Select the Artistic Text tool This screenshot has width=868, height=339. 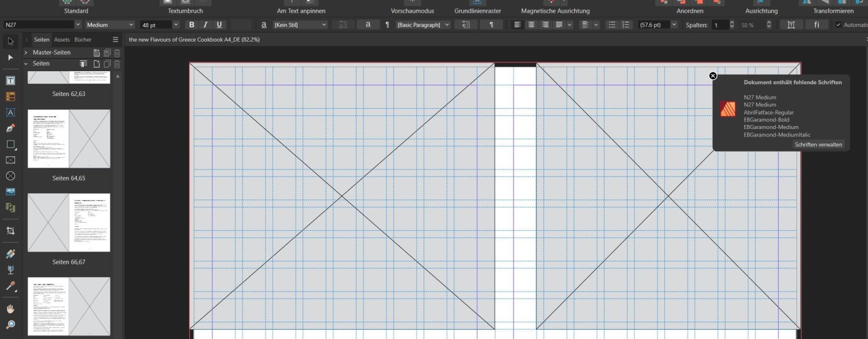[10, 112]
